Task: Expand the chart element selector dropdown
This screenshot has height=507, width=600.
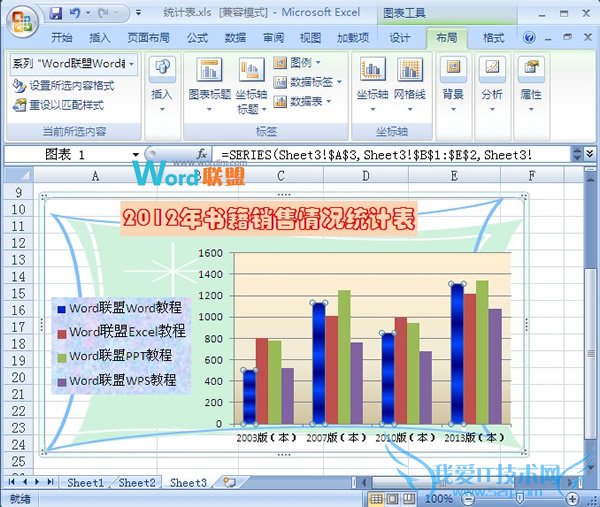Action: [131, 64]
